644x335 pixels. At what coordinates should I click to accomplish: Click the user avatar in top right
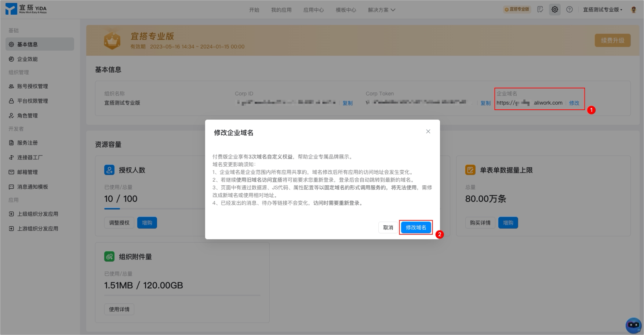[x=633, y=10]
